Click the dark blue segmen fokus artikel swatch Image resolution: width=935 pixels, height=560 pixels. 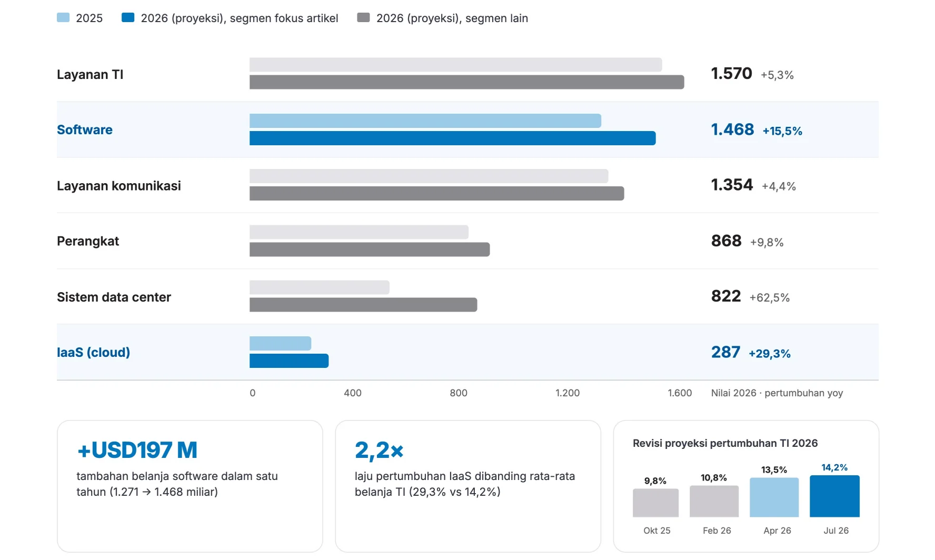tap(128, 17)
